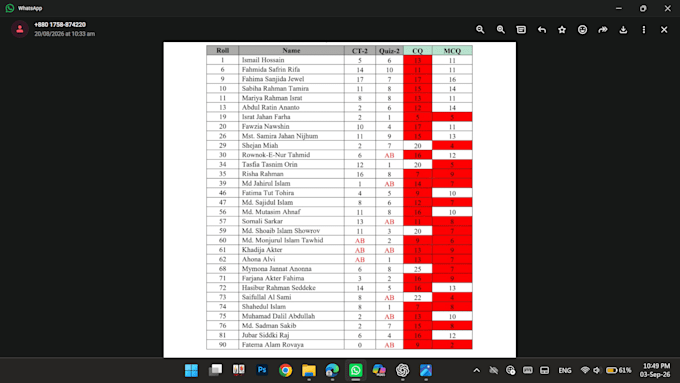The width and height of the screenshot is (680, 383).
Task: Open the Windows Start menu
Action: point(191,370)
